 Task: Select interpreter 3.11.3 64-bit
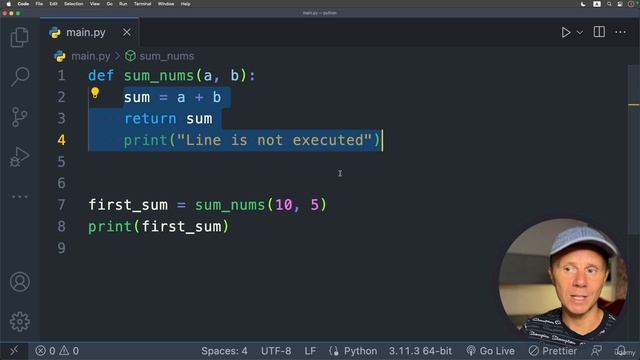point(420,351)
